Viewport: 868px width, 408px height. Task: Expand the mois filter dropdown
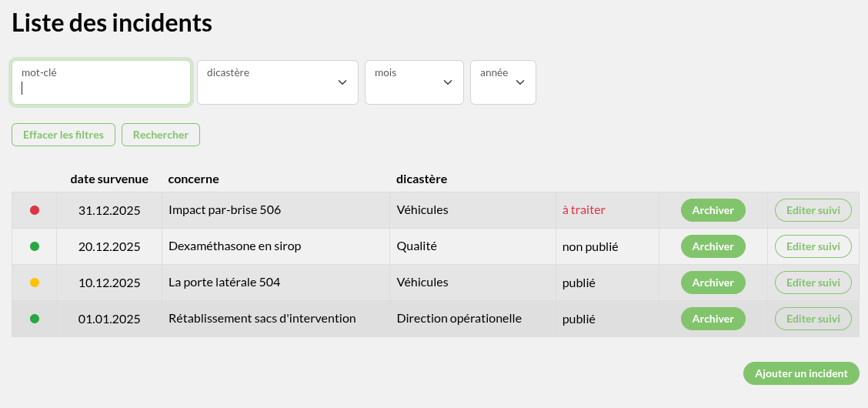tap(414, 82)
